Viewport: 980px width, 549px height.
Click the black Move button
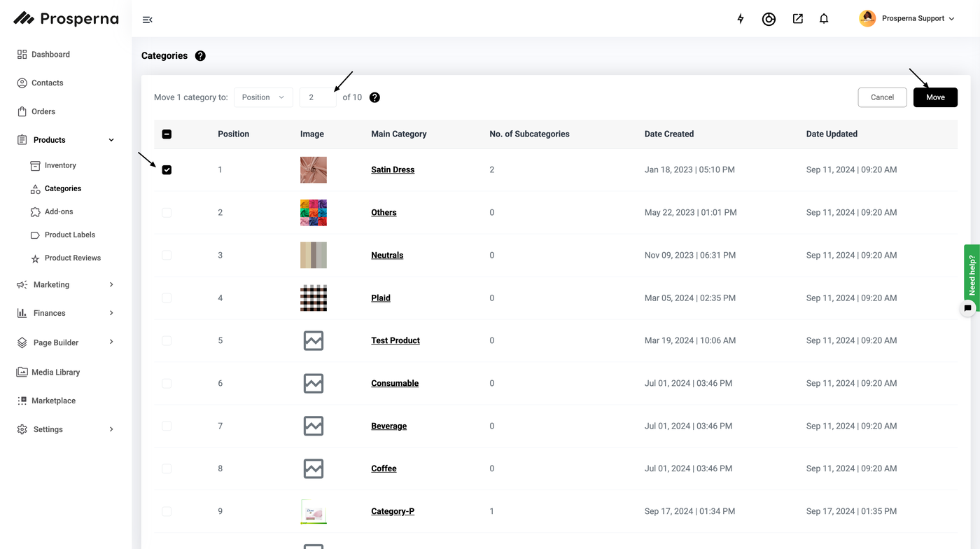pos(935,97)
